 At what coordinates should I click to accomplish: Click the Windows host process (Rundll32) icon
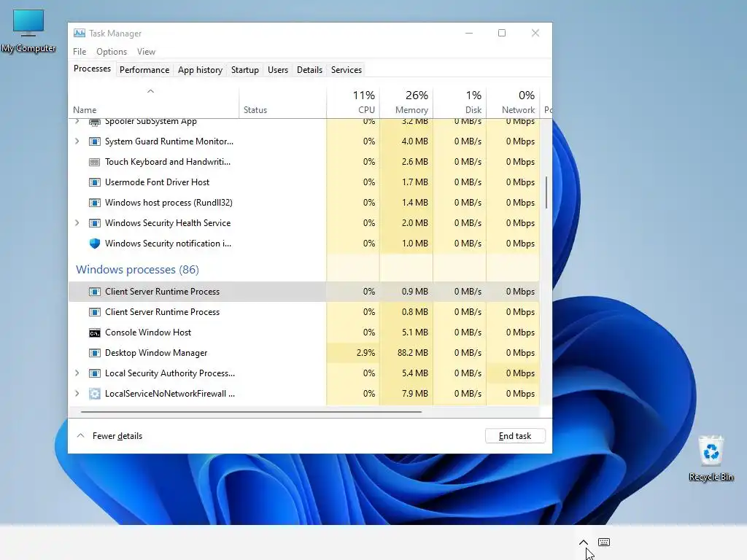[x=95, y=203]
